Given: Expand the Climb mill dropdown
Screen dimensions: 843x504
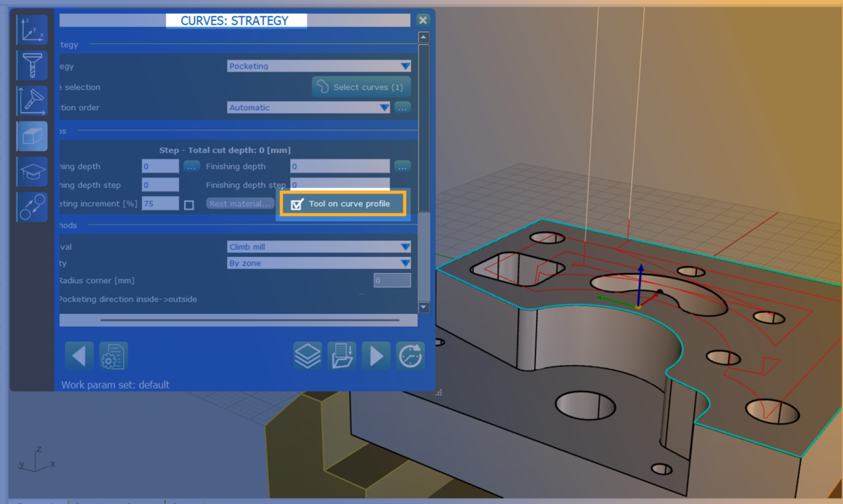Looking at the screenshot, I should click(319, 246).
